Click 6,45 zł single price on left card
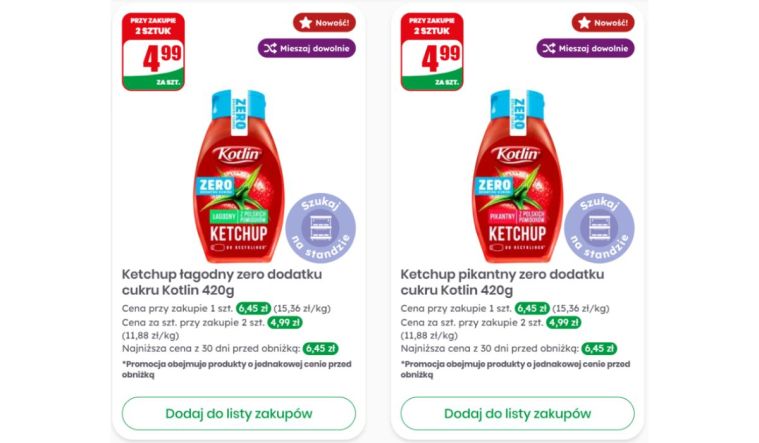Viewport: 759px width, 443px height. [253, 308]
